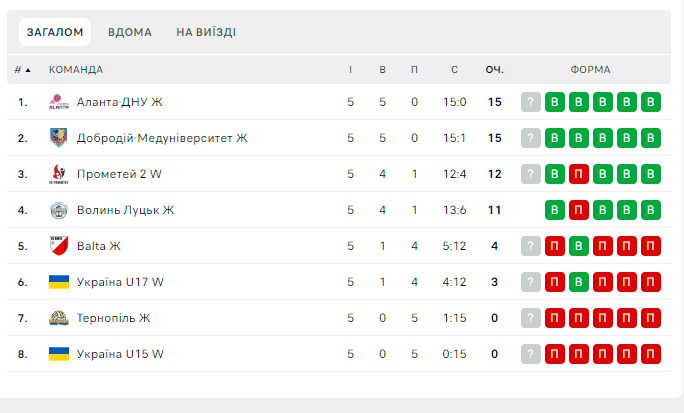Click the Україна U15 W flag icon
The height and width of the screenshot is (413, 684).
point(58,354)
